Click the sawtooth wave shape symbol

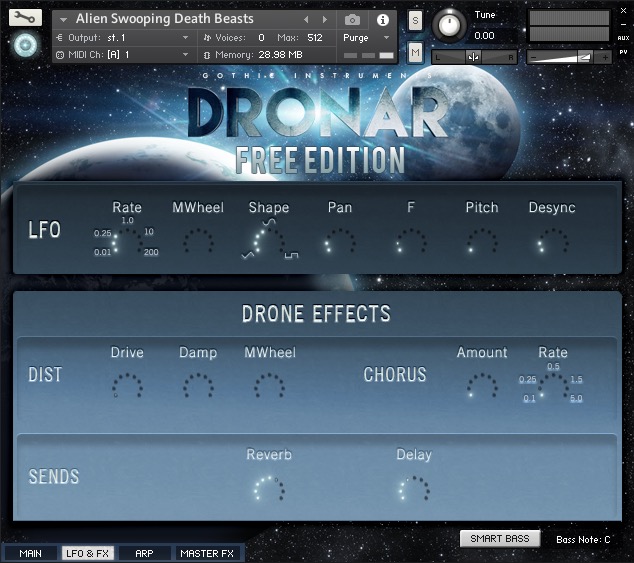click(247, 255)
